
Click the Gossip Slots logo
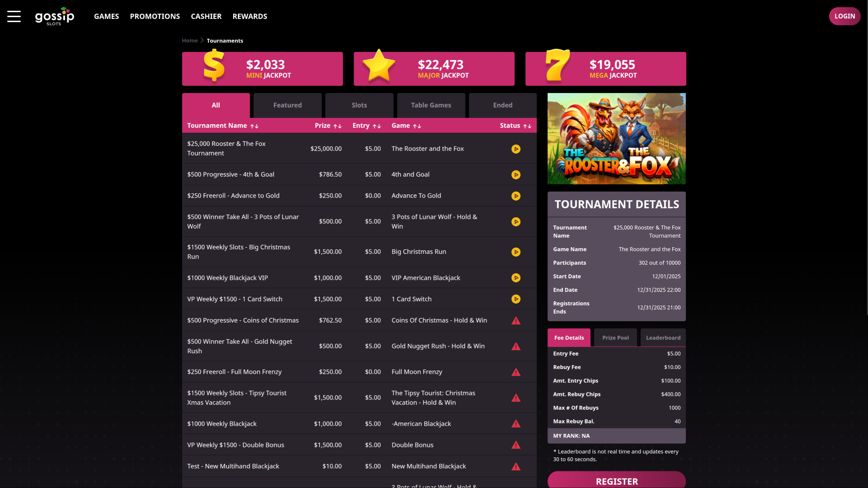tap(54, 16)
